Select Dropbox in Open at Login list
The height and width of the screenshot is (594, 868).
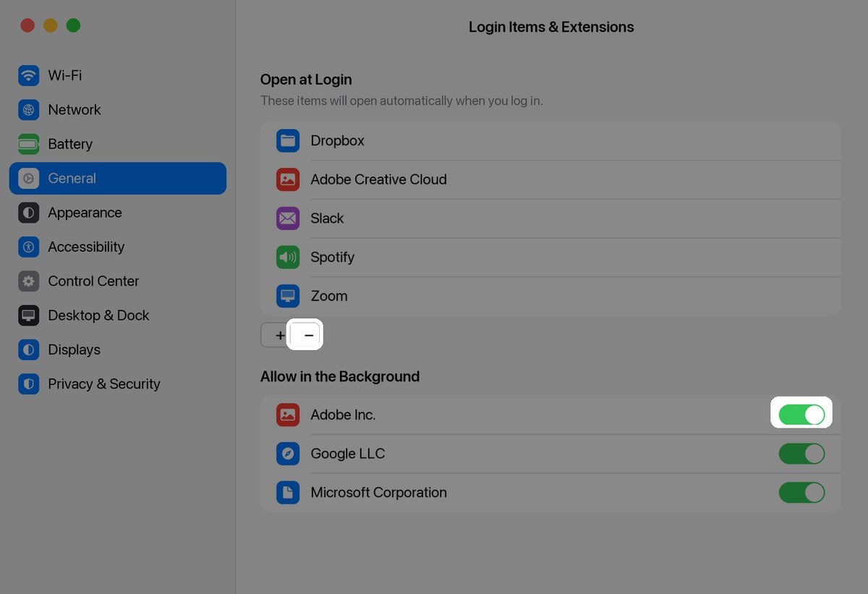(x=550, y=140)
